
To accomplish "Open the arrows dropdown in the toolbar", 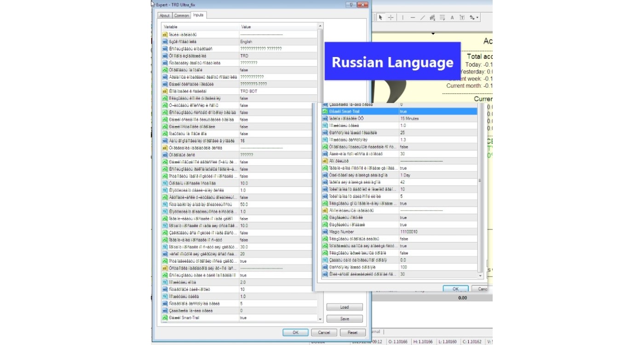I will point(474,17).
